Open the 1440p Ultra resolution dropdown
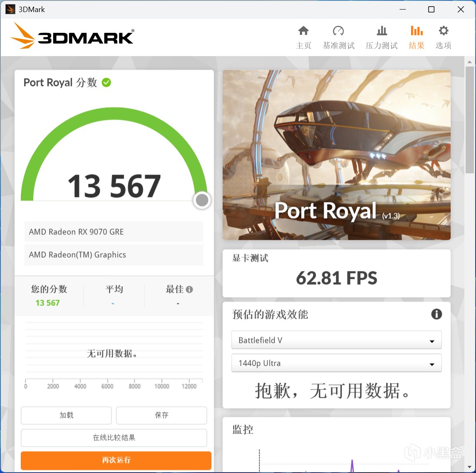This screenshot has width=476, height=473. point(336,363)
